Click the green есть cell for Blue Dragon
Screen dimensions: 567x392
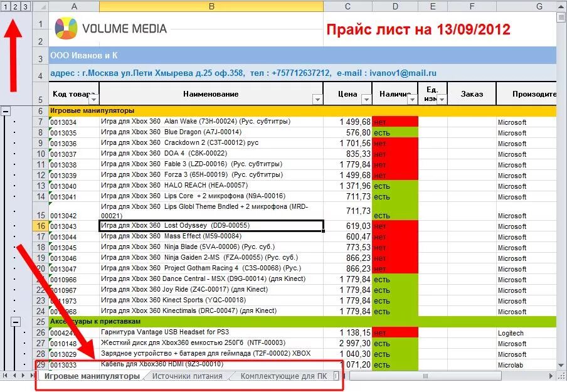(395, 132)
